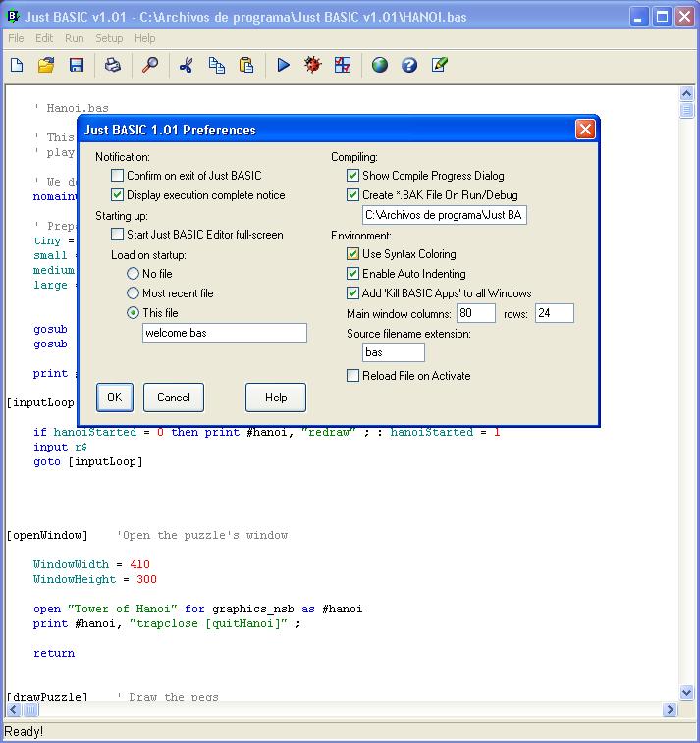Toggle Enable Auto Indenting checkbox

point(352,274)
